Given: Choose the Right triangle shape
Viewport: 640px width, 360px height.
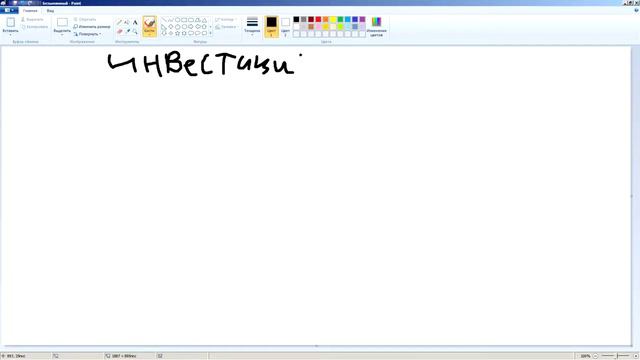Looking at the screenshot, I should coord(164,27).
